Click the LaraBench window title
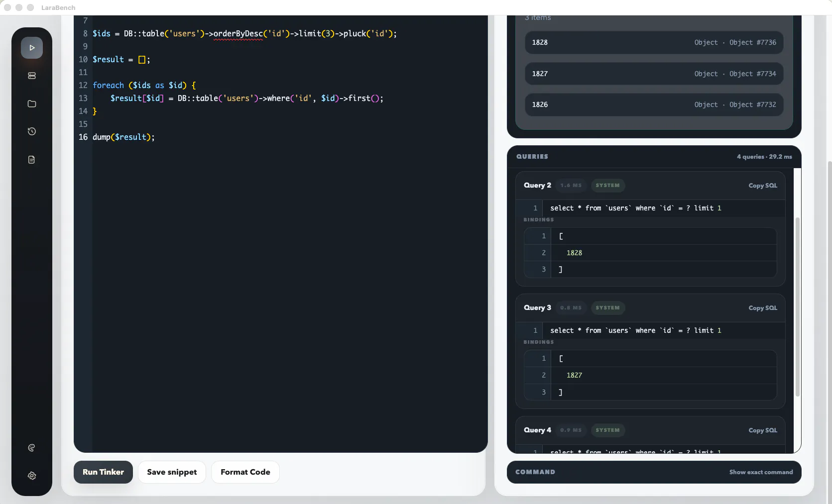The width and height of the screenshot is (832, 504). click(x=58, y=7)
